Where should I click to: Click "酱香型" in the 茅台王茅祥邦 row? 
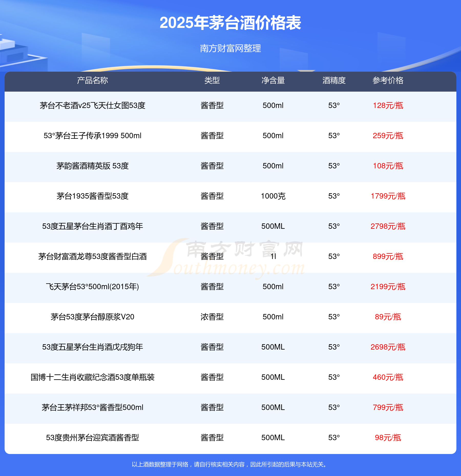[x=212, y=407]
